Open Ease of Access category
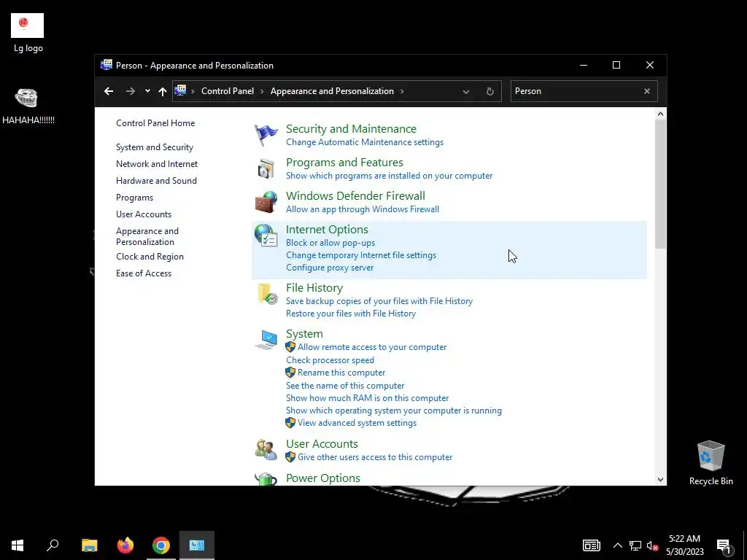This screenshot has height=560, width=747. point(144,273)
